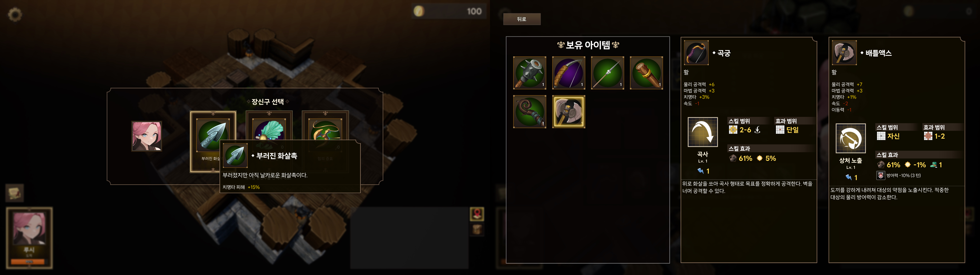Screen dimensions: 980x275
Task: Open the scroll map icon
Action: click(15, 192)
